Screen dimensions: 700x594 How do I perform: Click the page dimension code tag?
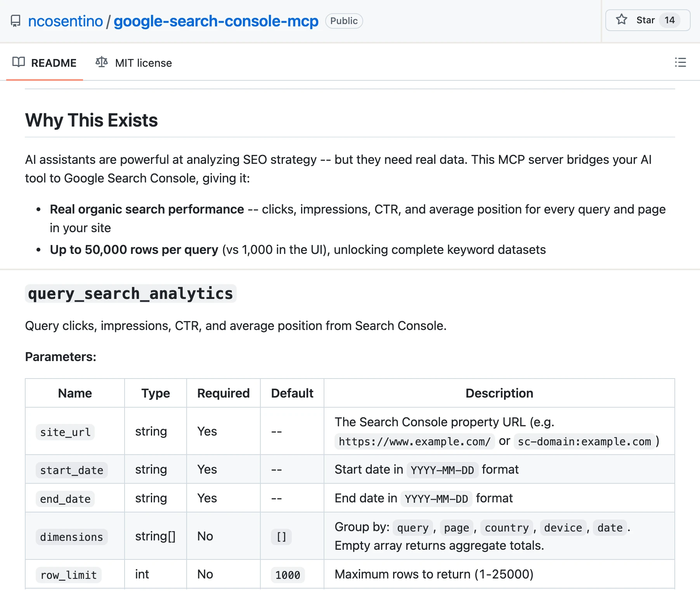point(457,528)
